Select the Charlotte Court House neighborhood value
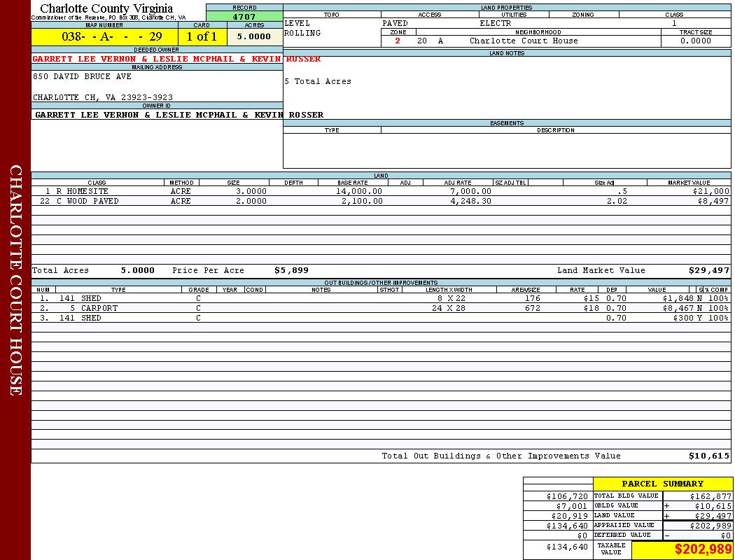This screenshot has height=560, width=735. [524, 41]
